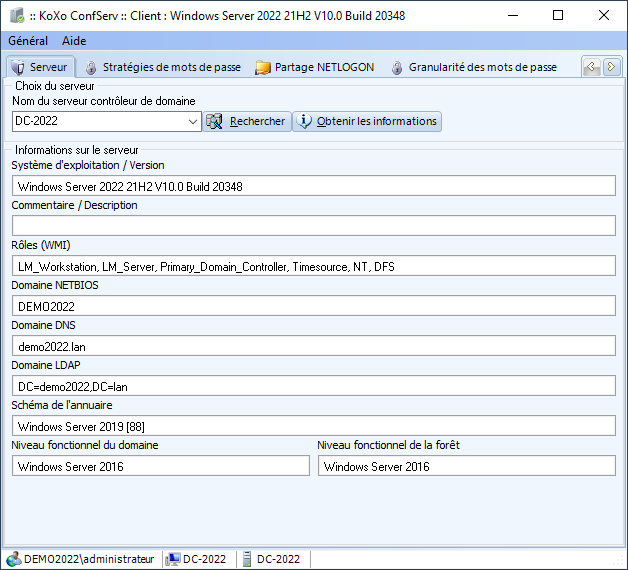The height and width of the screenshot is (570, 628).
Task: Expand the domain controller name dropdown
Action: click(193, 121)
